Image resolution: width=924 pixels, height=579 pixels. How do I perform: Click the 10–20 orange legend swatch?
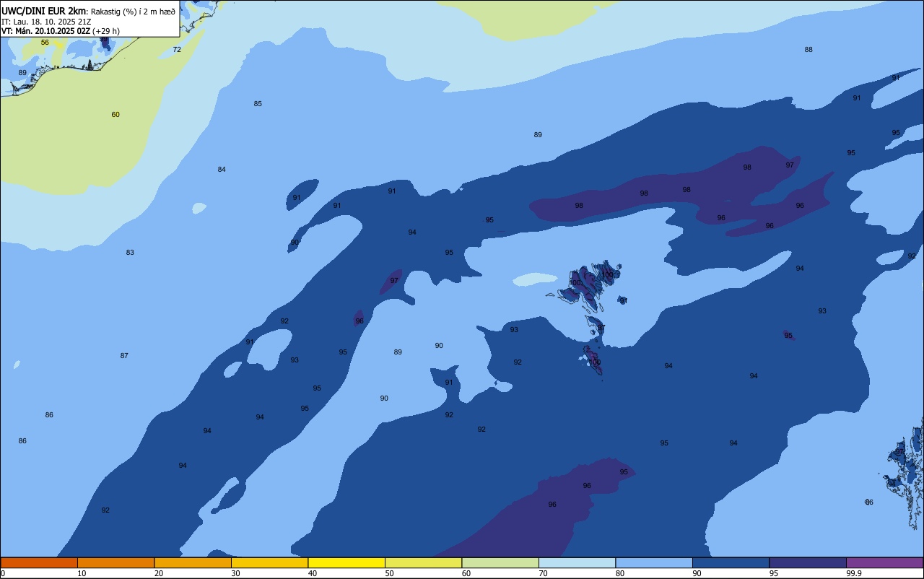point(115,562)
